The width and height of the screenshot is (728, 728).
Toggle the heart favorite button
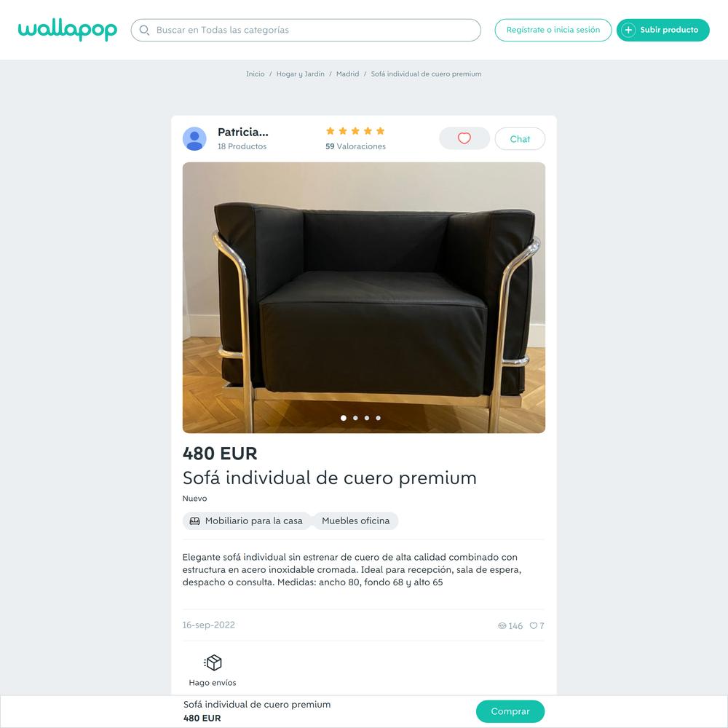coord(464,138)
